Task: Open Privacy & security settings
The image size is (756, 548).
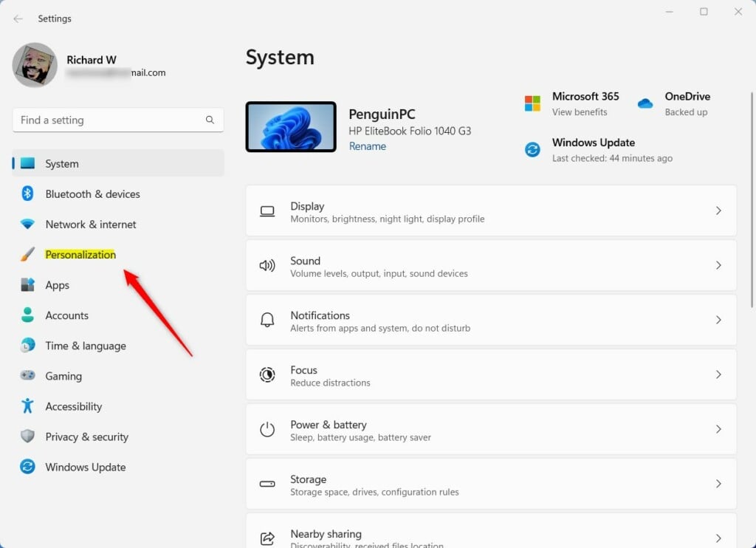Action: (x=118, y=436)
